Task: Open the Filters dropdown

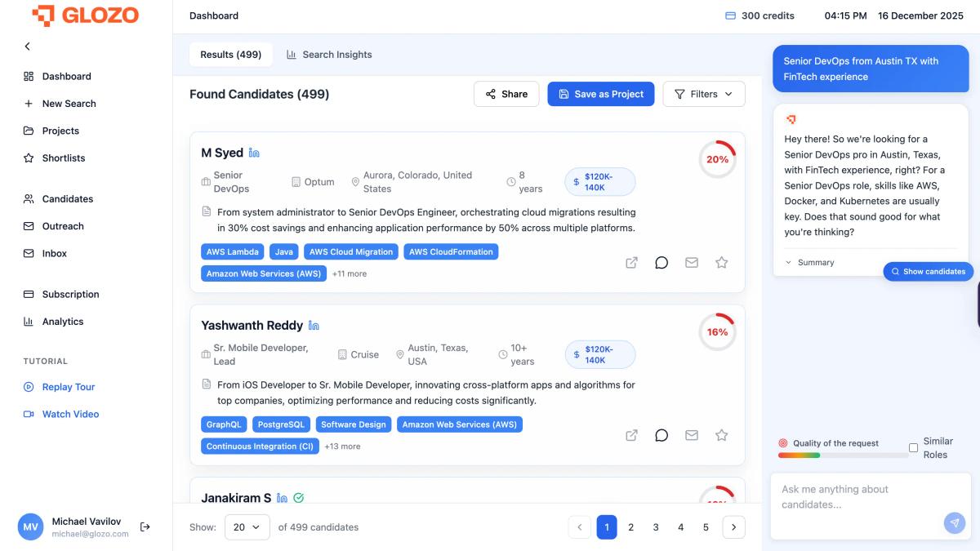Action: (703, 93)
